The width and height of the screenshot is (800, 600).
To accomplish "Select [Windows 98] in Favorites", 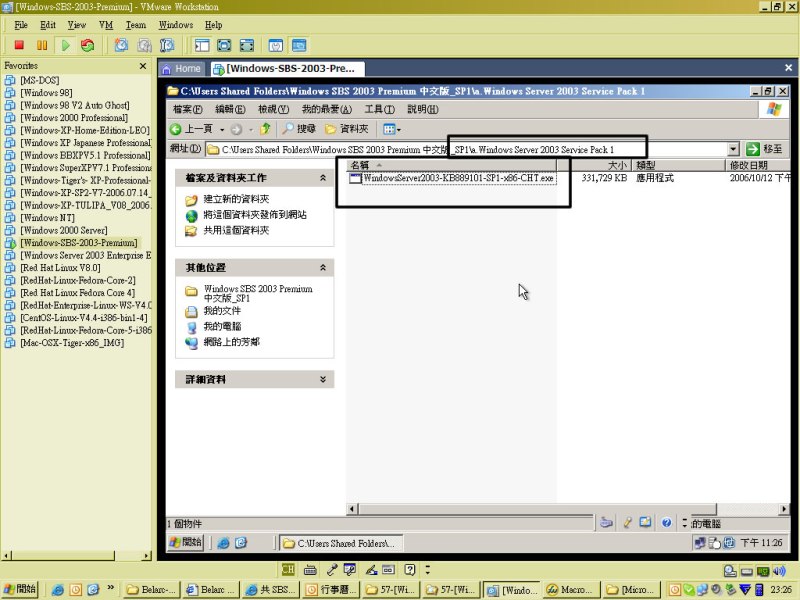I will (x=46, y=93).
